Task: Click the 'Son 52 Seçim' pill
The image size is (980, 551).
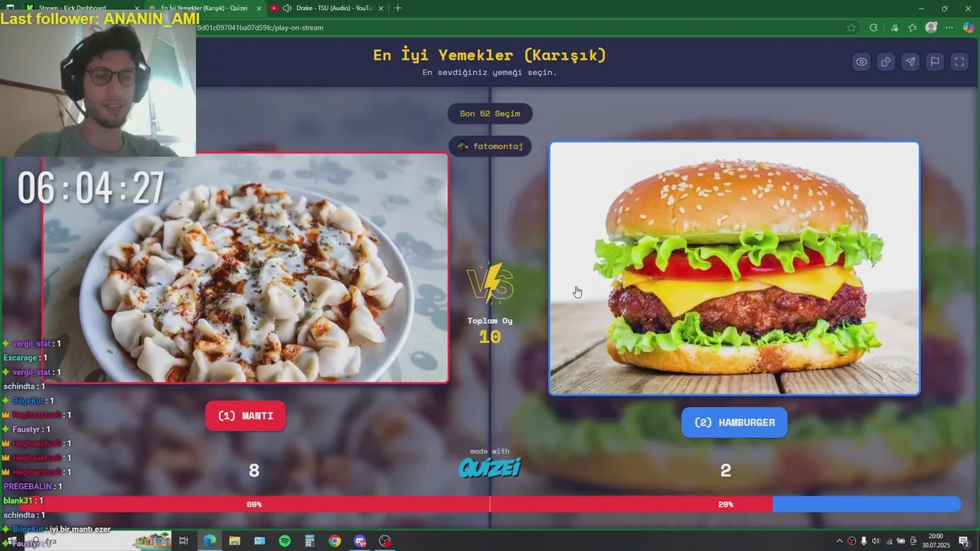Action: [490, 113]
